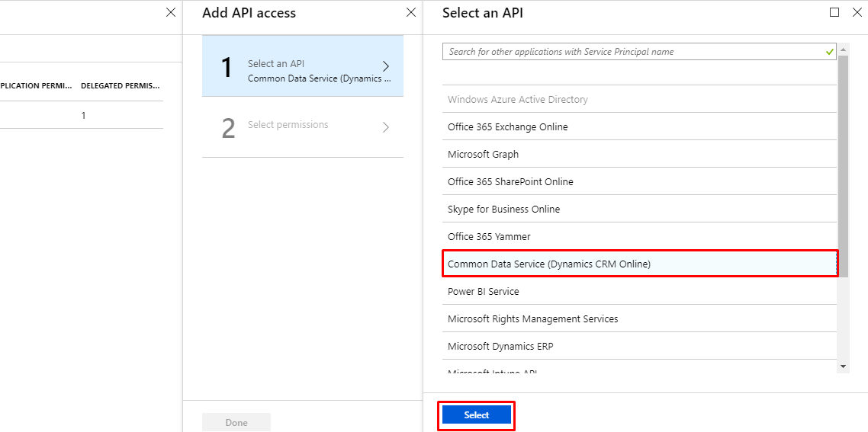The image size is (868, 432).
Task: Close the leftmost blade panel
Action: pyautogui.click(x=171, y=13)
